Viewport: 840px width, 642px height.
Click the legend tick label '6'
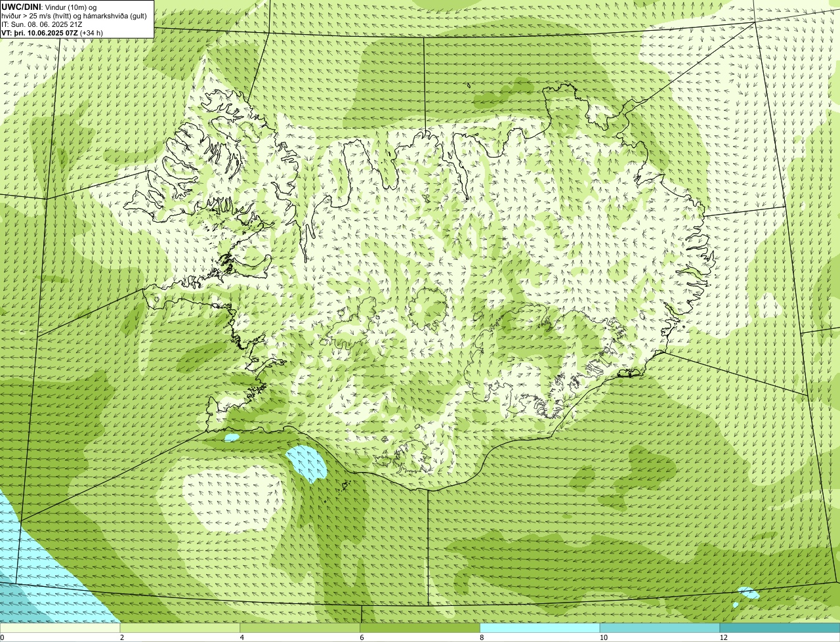362,637
